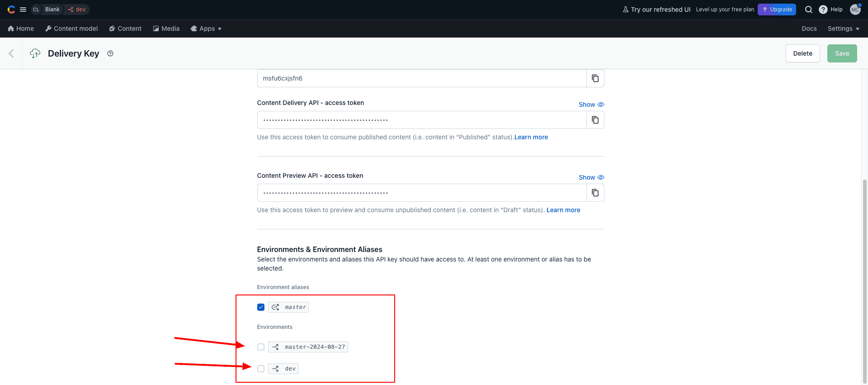Click the Contentful logo icon
The height and width of the screenshot is (385, 868).
pyautogui.click(x=11, y=10)
